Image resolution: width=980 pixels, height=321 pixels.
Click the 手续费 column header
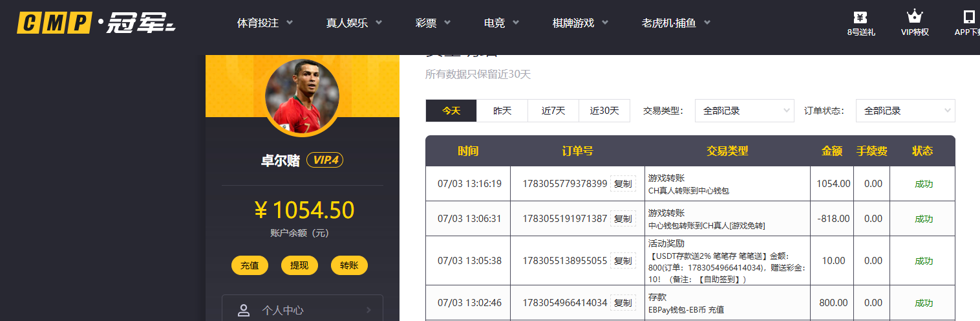(x=871, y=151)
